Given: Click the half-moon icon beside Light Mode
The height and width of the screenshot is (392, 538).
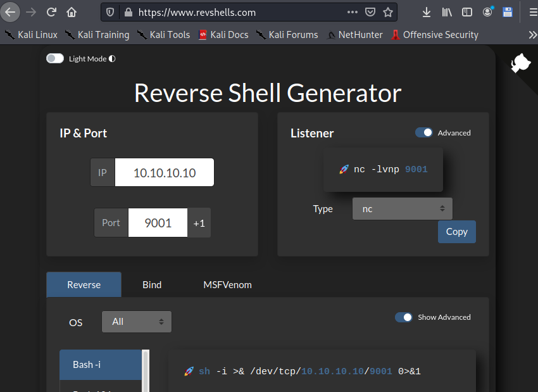Looking at the screenshot, I should coord(112,59).
